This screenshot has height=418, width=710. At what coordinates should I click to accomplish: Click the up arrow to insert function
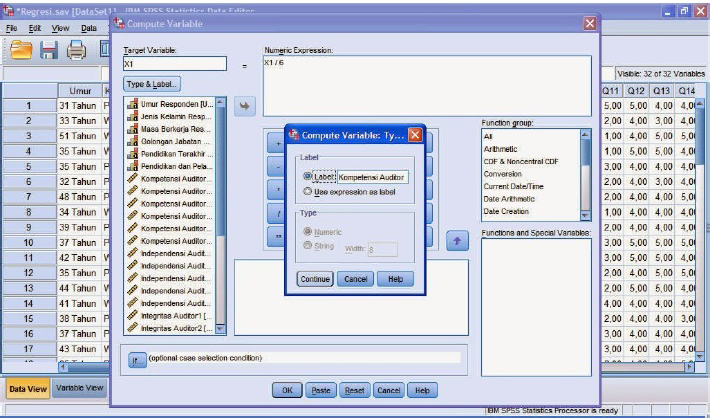pyautogui.click(x=456, y=242)
